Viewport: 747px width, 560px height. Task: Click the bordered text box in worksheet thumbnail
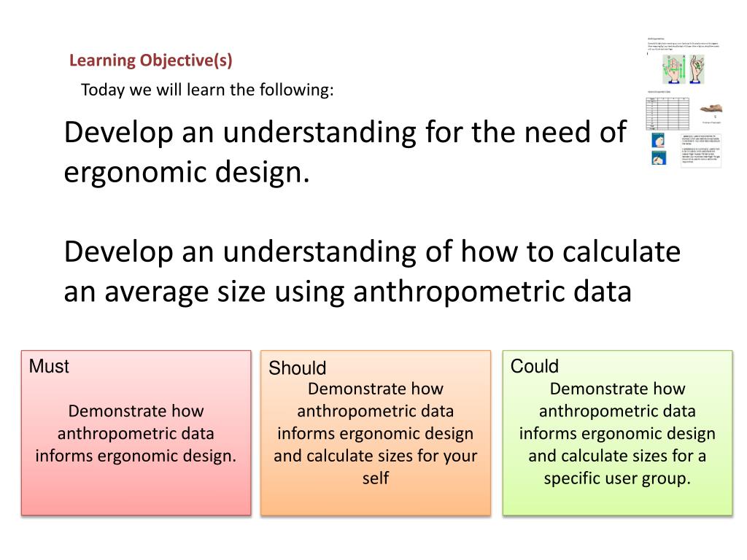(x=701, y=150)
